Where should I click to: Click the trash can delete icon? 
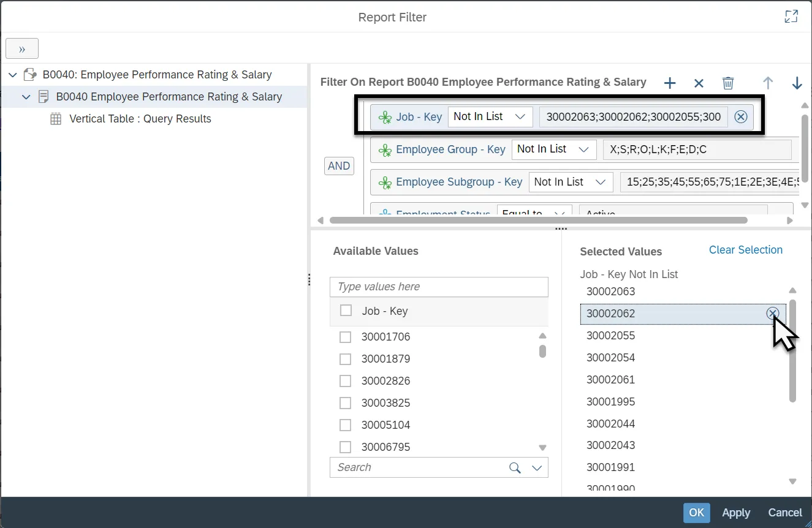727,83
